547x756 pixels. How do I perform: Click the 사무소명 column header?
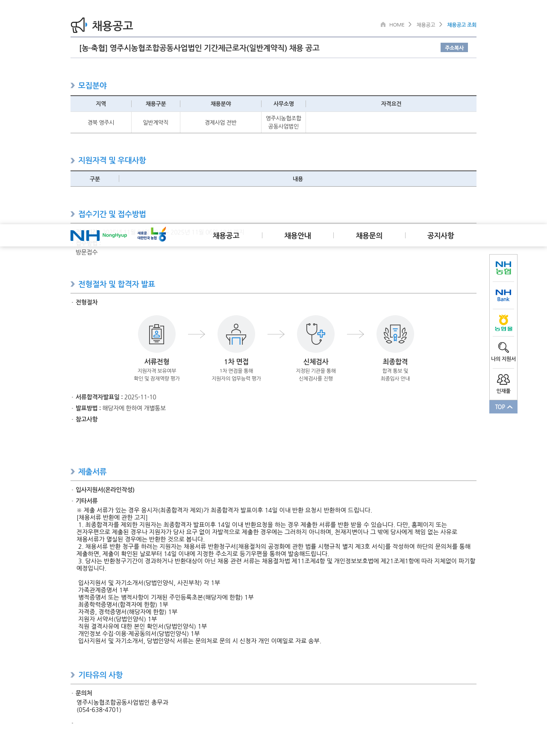pyautogui.click(x=283, y=104)
